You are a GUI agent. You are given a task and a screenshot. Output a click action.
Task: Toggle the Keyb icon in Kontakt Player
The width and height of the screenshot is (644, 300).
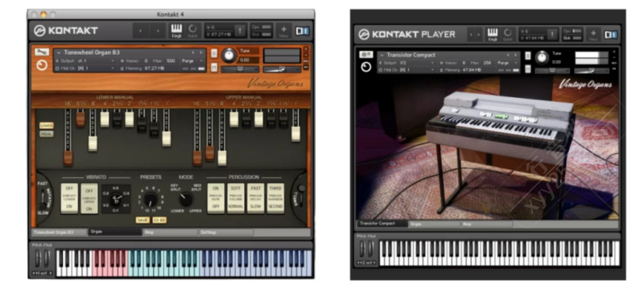click(x=493, y=35)
